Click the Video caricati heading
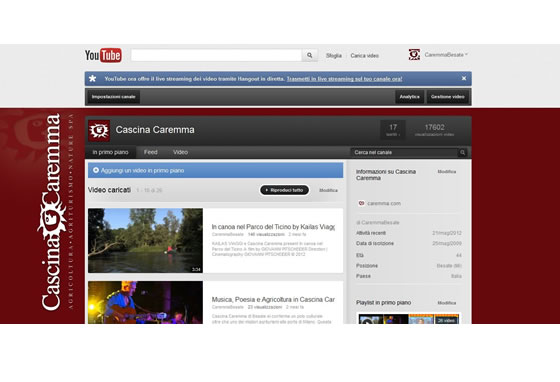The width and height of the screenshot is (560, 382). pos(109,190)
